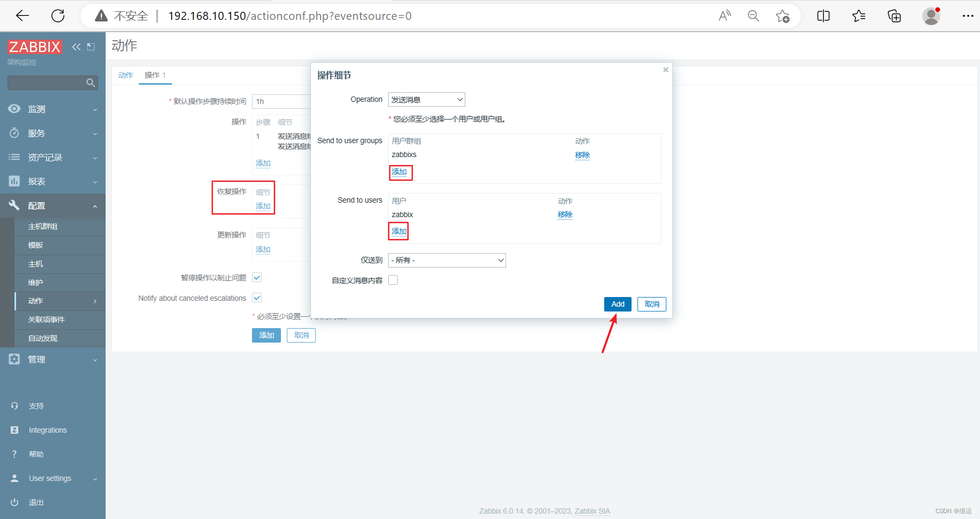
Task: Click the power icon for 退出
Action: click(14, 502)
